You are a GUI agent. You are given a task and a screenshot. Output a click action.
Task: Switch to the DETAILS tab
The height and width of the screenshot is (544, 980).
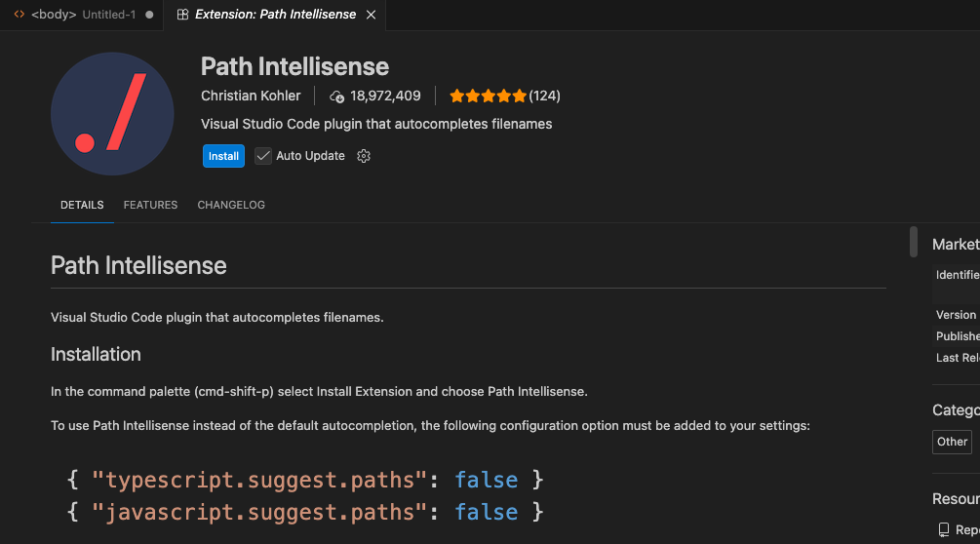click(x=82, y=205)
